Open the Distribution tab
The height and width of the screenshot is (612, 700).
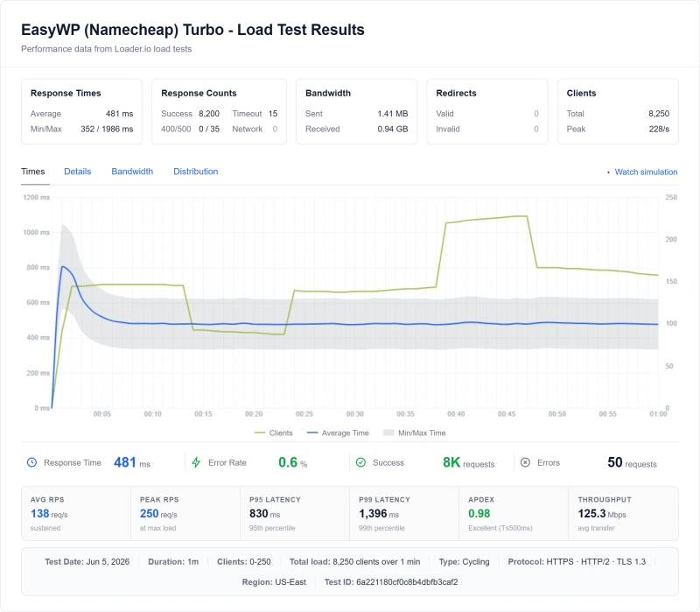coord(195,172)
